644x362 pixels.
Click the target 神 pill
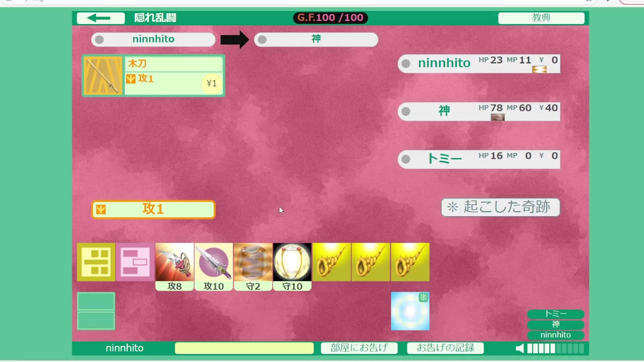pyautogui.click(x=316, y=39)
